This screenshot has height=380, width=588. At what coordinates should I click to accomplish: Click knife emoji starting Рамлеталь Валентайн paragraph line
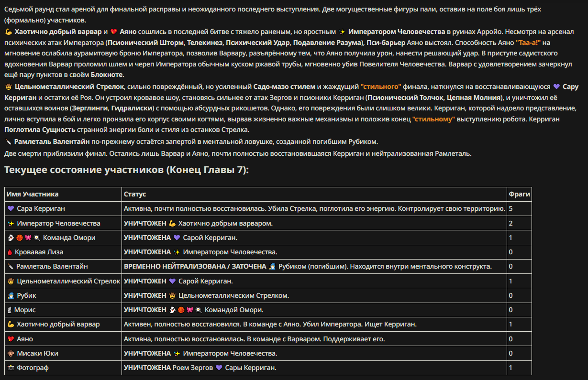(x=8, y=141)
